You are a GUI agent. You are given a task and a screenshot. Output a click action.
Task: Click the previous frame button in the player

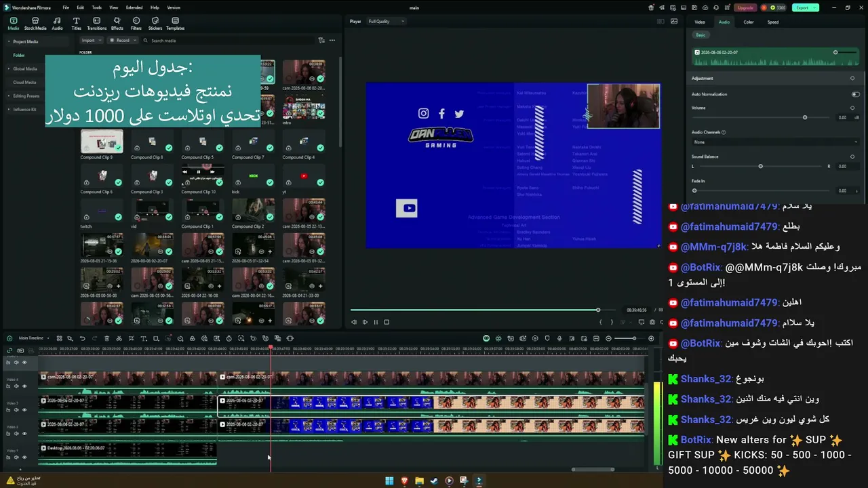[x=354, y=322]
